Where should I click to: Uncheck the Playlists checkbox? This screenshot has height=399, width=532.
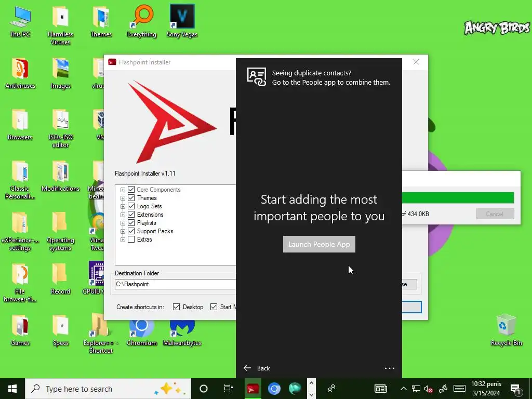(x=131, y=222)
